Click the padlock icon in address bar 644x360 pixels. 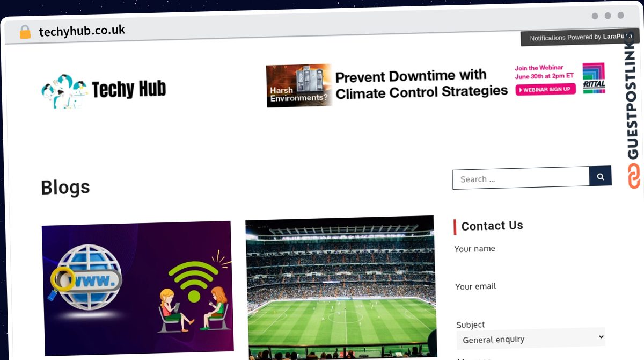tap(25, 32)
